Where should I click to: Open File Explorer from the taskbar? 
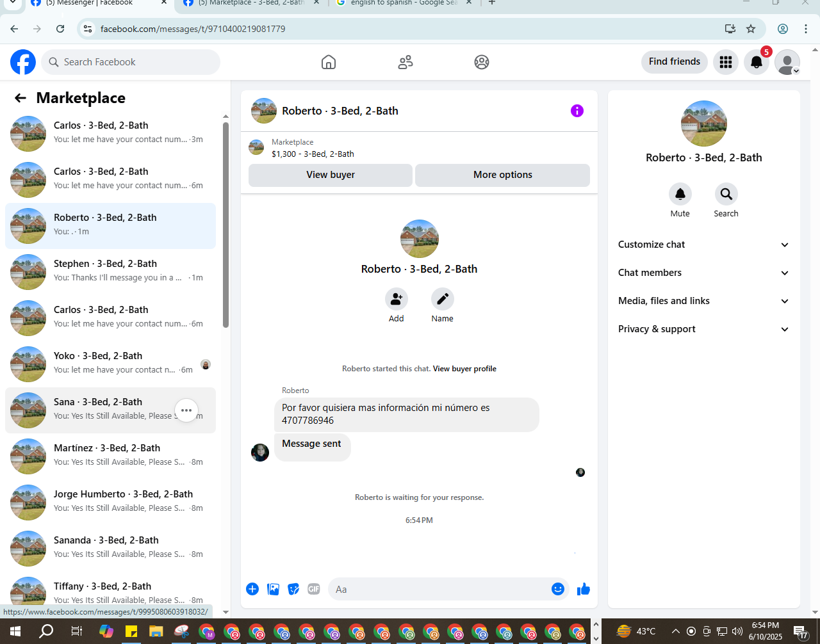[156, 632]
